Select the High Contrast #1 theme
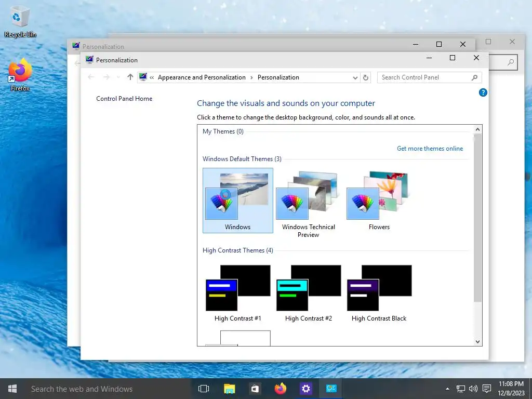Viewport: 532px width, 399px height. point(237,294)
